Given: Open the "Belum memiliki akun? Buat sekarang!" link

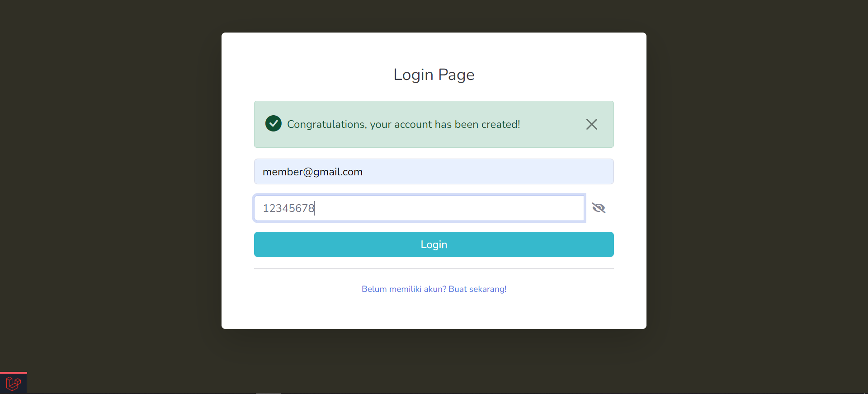Looking at the screenshot, I should [434, 289].
